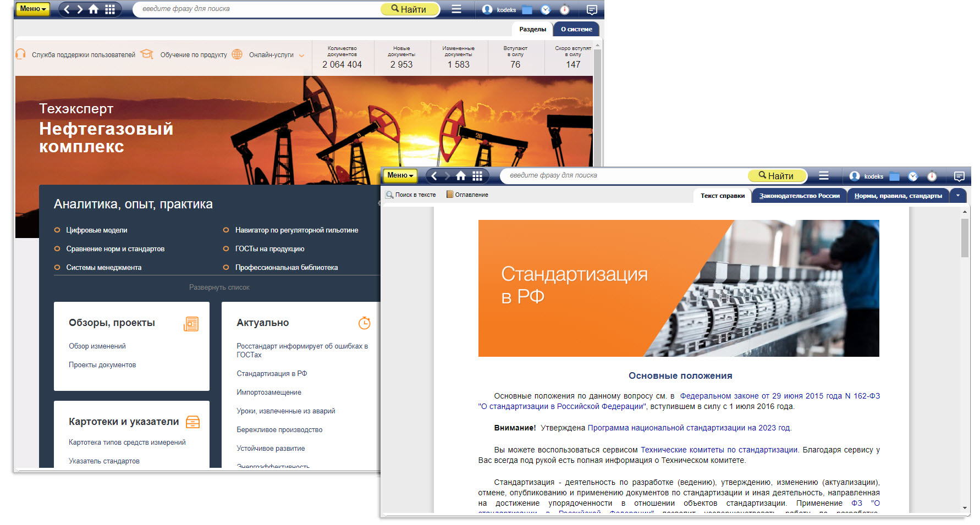Click the graduation cap training icon
Image resolution: width=980 pixels, height=525 pixels.
pyautogui.click(x=147, y=54)
